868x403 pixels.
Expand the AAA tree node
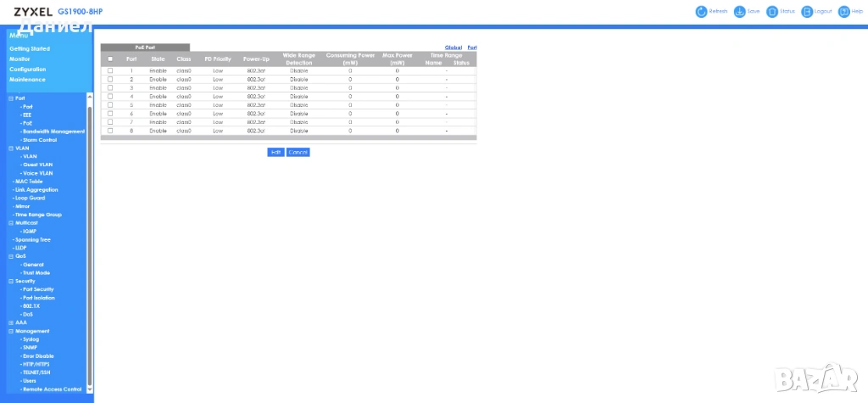(11, 322)
